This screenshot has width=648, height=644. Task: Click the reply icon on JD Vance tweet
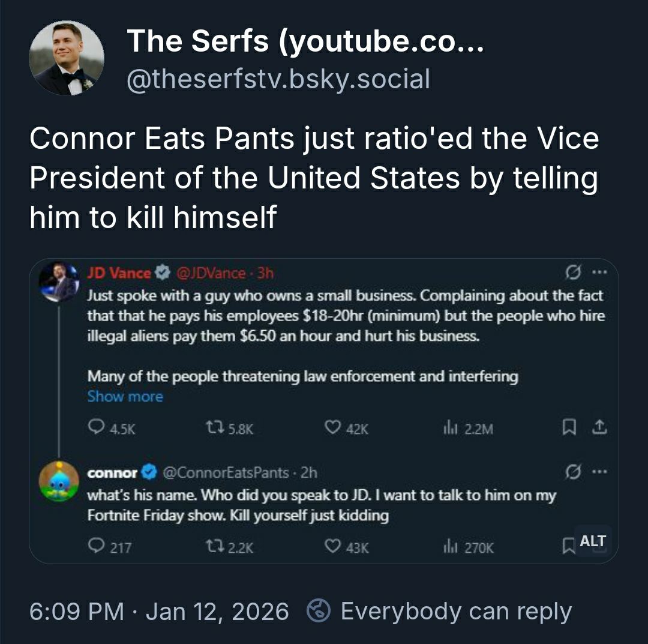click(95, 427)
